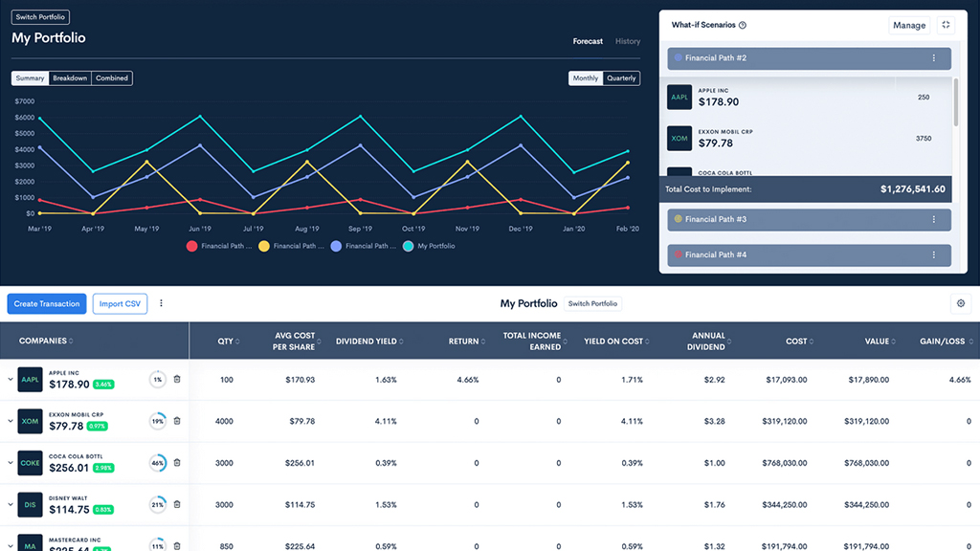Click the expand icon in What-if Scenarios panel

pyautogui.click(x=946, y=25)
